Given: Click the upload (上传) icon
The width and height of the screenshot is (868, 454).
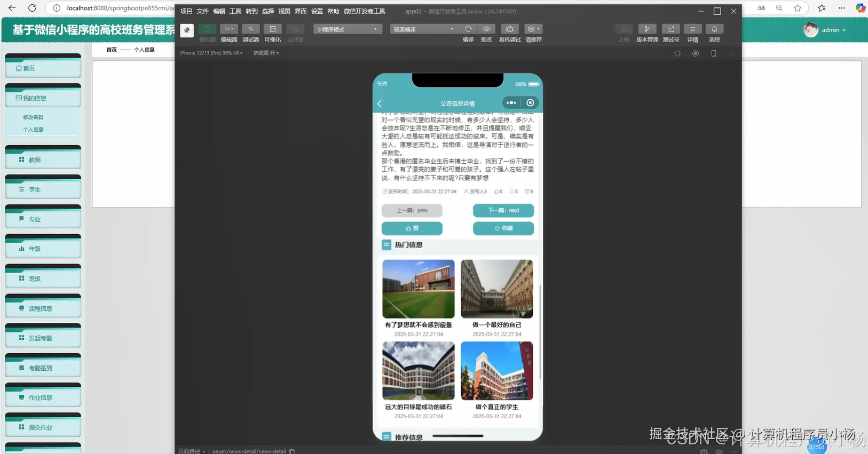Looking at the screenshot, I should click(x=624, y=29).
